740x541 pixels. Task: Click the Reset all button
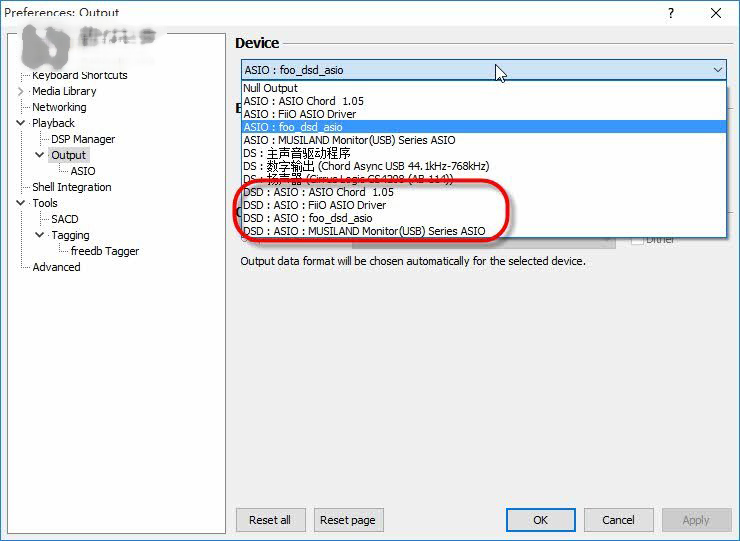[x=270, y=520]
